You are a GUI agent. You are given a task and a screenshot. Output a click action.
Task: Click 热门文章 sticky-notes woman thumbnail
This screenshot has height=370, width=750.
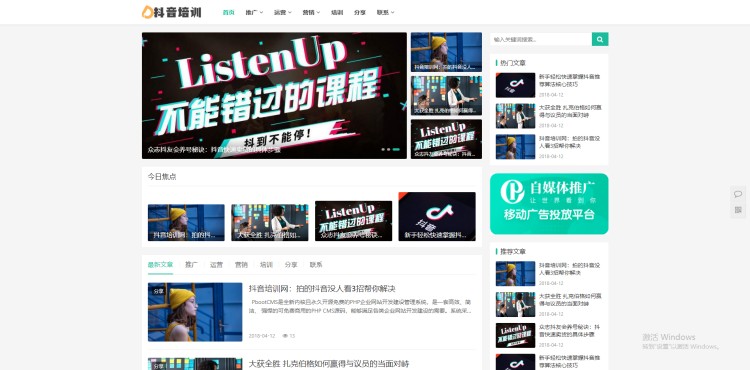[515, 116]
